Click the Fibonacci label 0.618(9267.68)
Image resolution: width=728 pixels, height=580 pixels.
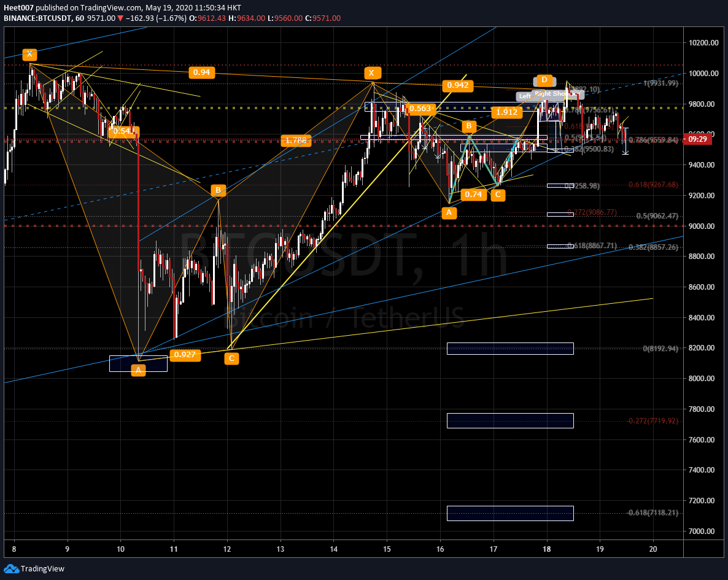tap(653, 185)
